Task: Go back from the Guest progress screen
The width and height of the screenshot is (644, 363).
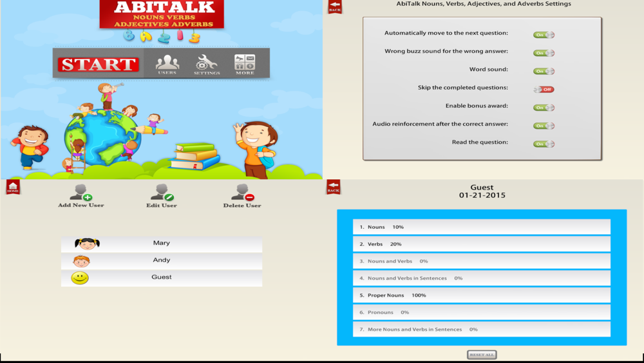Action: click(334, 187)
